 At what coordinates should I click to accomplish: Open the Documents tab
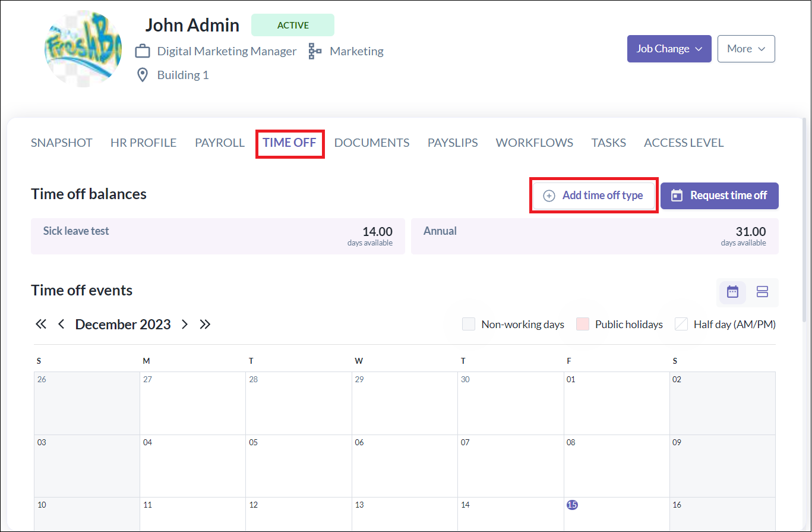point(372,143)
